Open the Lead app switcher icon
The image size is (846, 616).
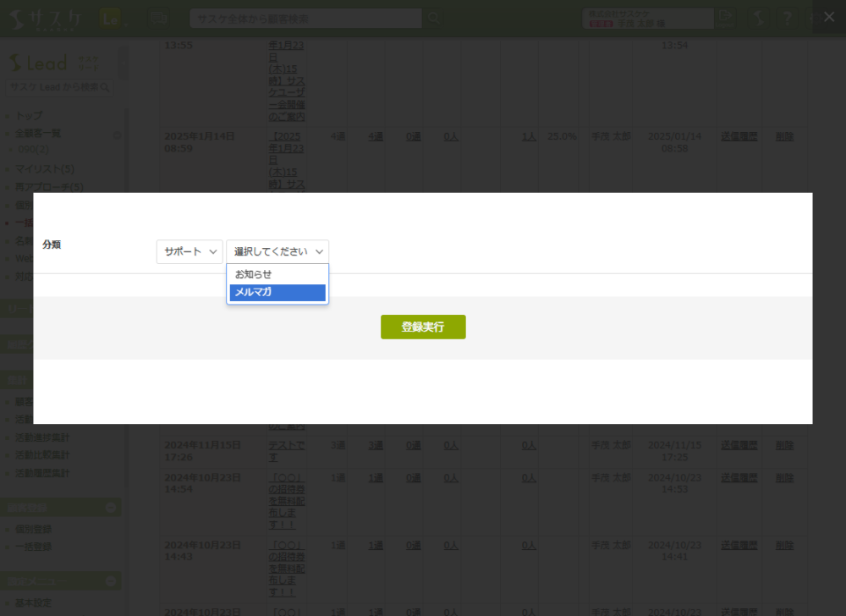110,18
